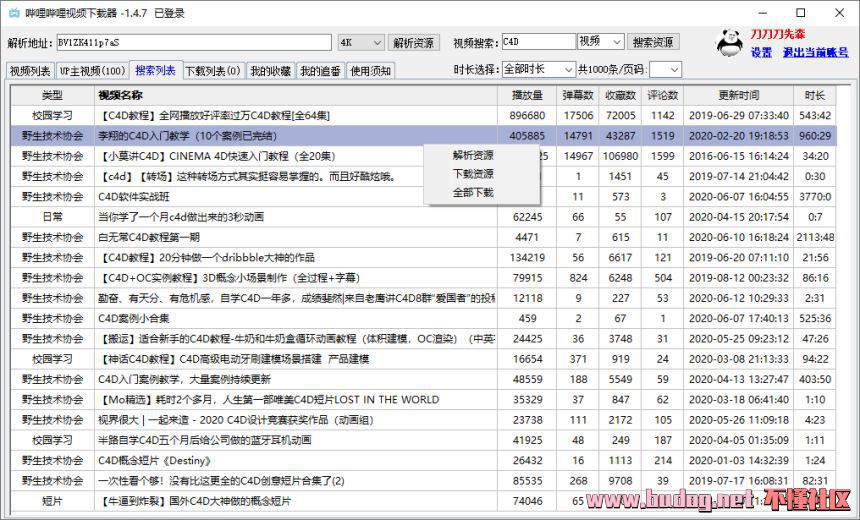Screen dimensions: 860x520
Task: Choose 下载资源 in the context menu
Action: click(x=473, y=174)
